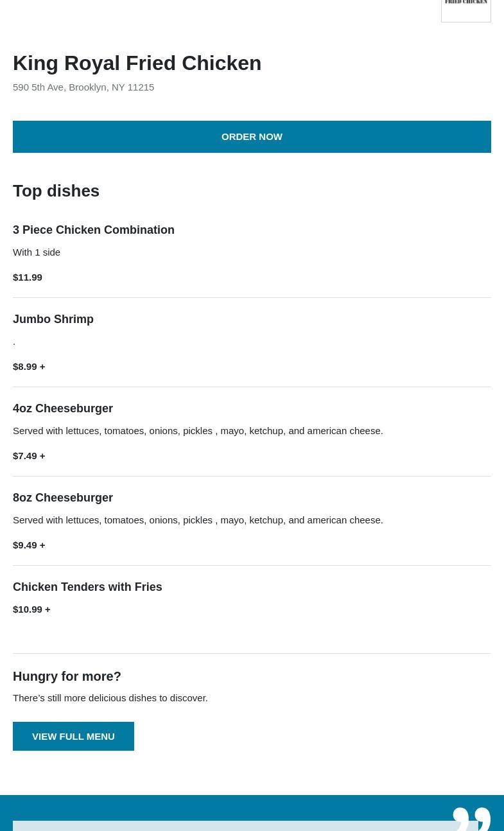This screenshot has width=504, height=831.
Task: Click the large quotation mark icon
Action: click(x=472, y=819)
